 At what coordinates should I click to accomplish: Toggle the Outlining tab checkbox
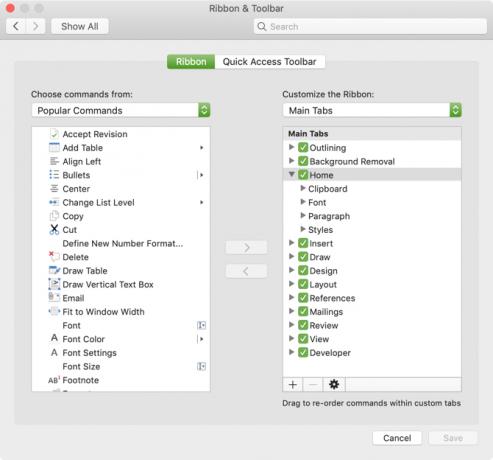tap(303, 147)
